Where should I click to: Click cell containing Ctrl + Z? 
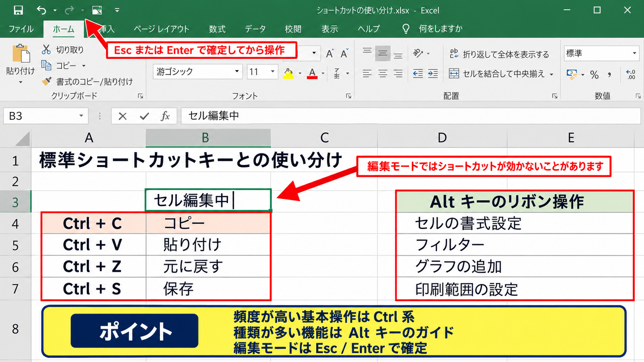94,267
